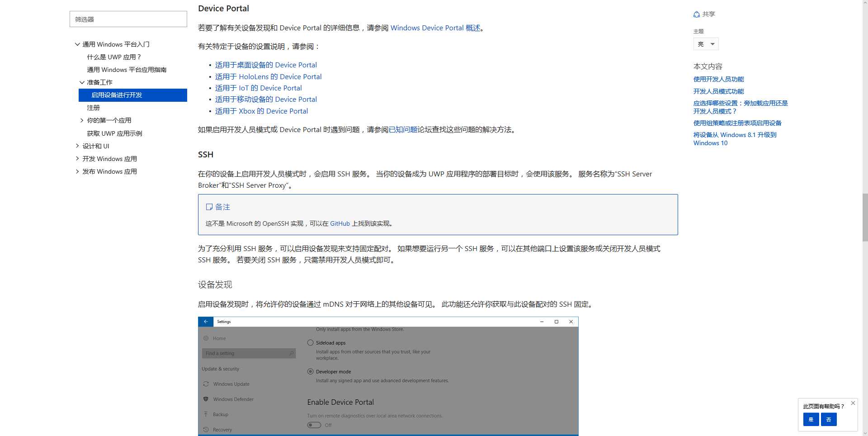
Task: Expand 开发 Windows 应用 section
Action: pyautogui.click(x=77, y=159)
